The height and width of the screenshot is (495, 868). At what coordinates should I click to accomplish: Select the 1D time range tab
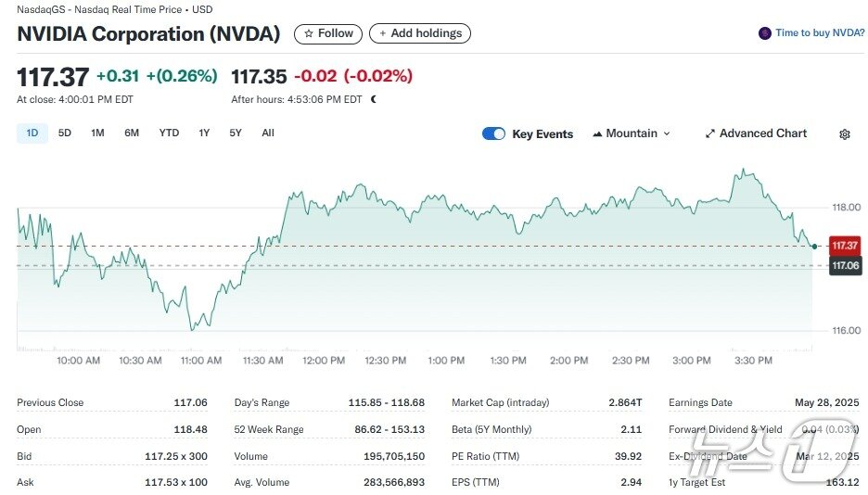(32, 133)
